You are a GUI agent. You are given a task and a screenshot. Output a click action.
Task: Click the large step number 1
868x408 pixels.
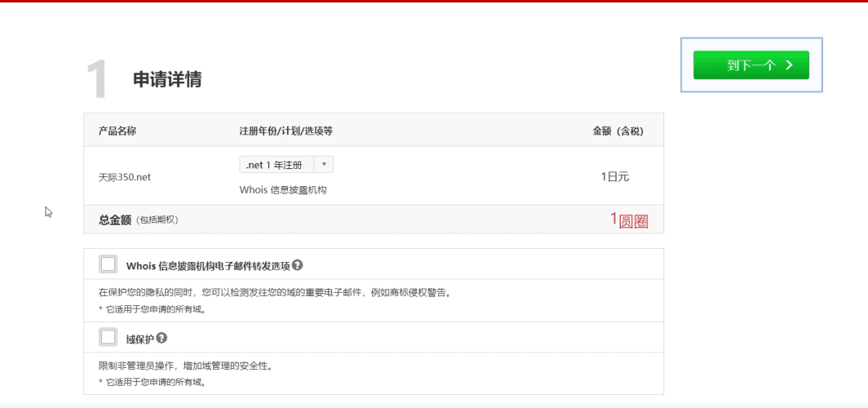96,80
